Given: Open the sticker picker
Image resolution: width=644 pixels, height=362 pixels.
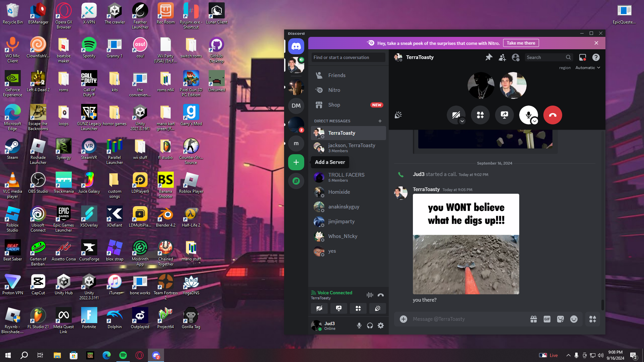Looking at the screenshot, I should coord(560,319).
